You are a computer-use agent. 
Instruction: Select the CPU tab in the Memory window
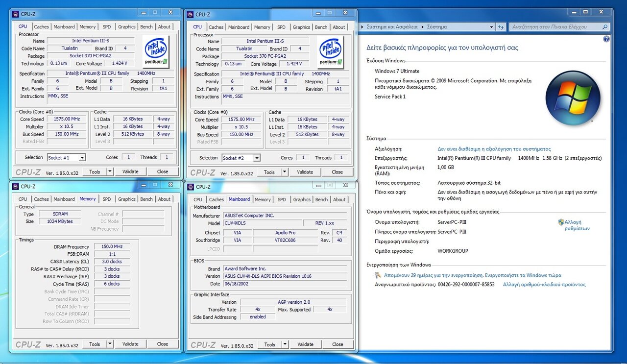(23, 199)
